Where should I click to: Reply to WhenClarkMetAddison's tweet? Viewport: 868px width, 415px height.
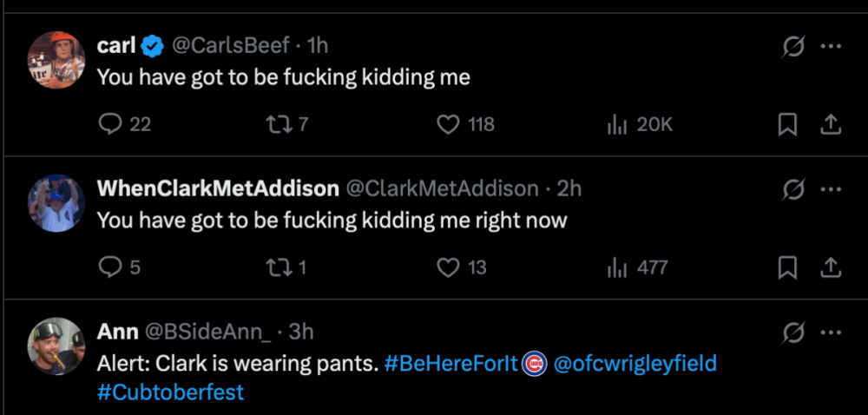coord(110,267)
